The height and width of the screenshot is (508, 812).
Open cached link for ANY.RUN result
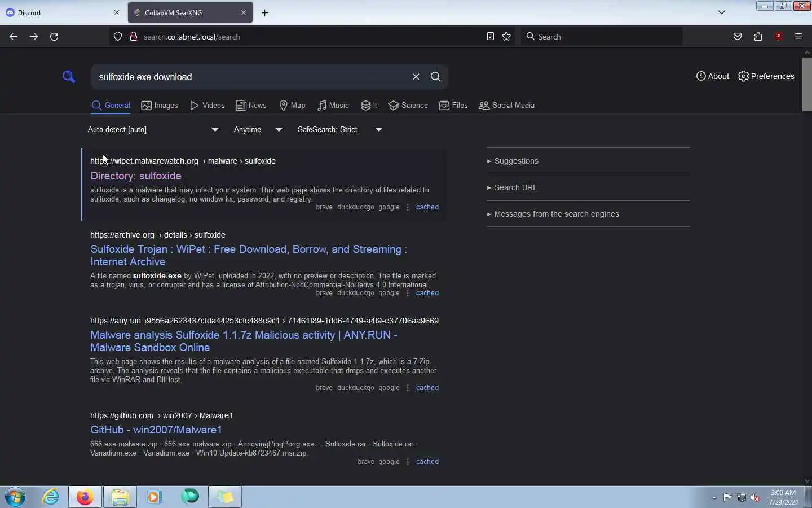tap(427, 388)
